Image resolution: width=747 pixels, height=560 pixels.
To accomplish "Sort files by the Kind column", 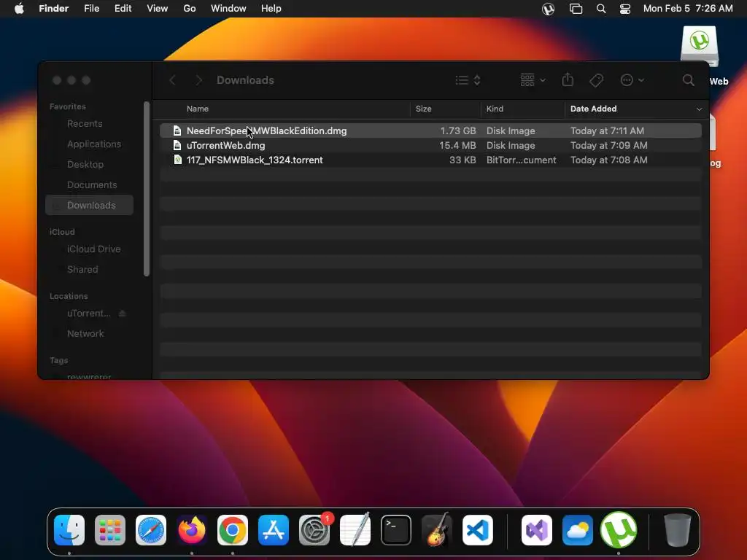I will coord(495,109).
